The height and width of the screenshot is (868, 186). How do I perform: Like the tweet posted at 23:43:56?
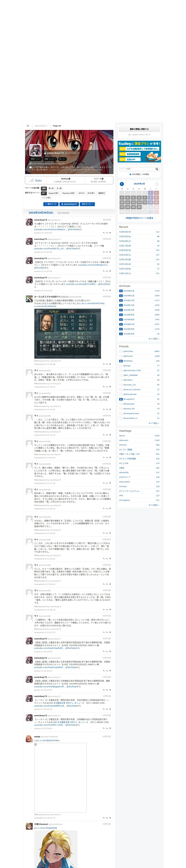(110, 271)
